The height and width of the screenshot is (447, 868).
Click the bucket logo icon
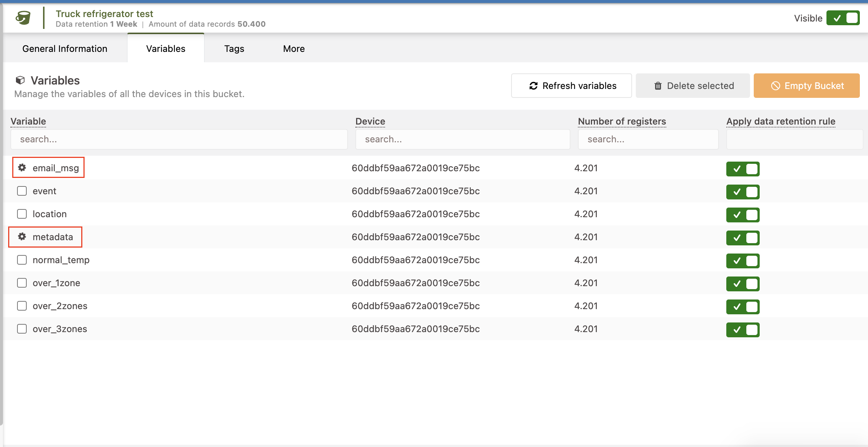coord(23,18)
